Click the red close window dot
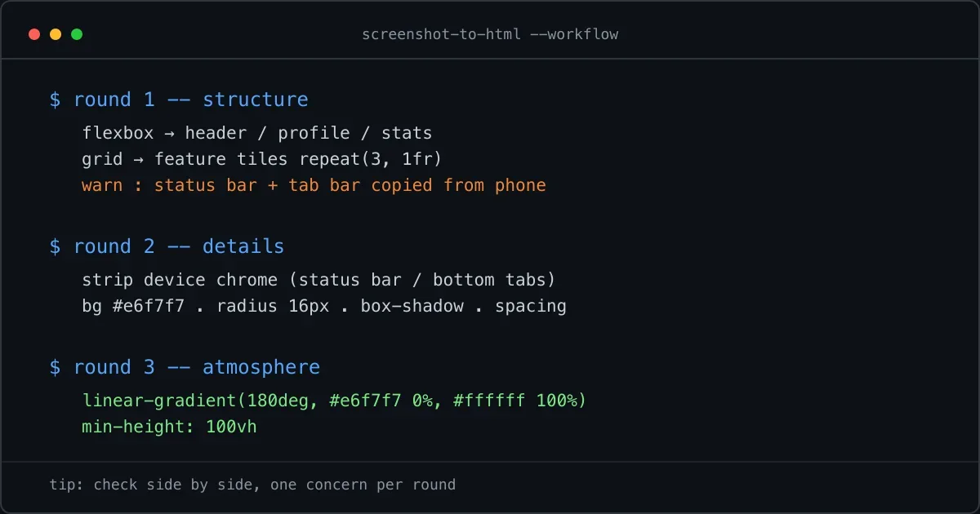 click(x=34, y=34)
